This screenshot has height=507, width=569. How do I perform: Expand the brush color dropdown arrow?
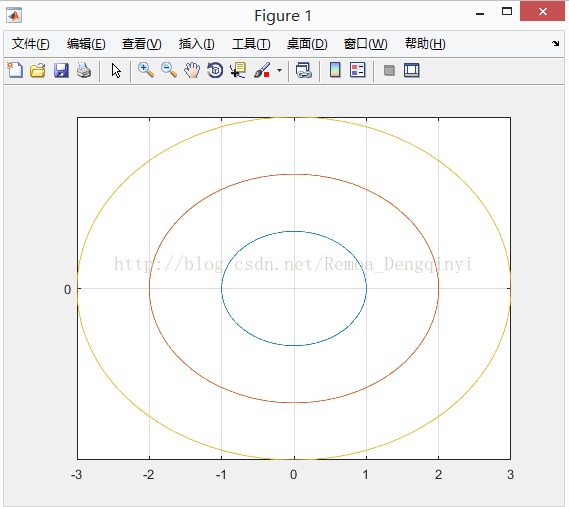pyautogui.click(x=279, y=70)
